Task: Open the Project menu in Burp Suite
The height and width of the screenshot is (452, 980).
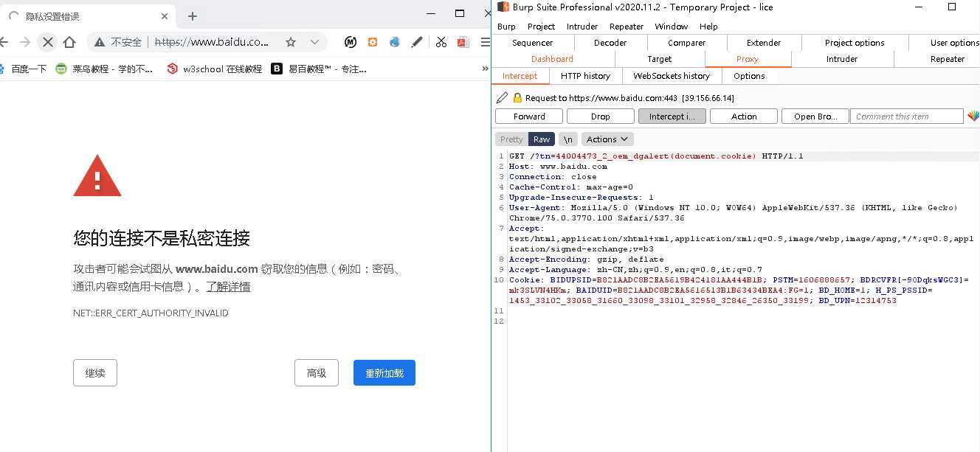Action: [541, 27]
